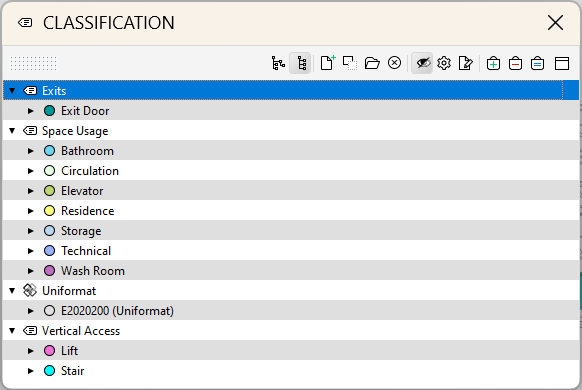Remove objects from classification with red minus

pos(516,63)
